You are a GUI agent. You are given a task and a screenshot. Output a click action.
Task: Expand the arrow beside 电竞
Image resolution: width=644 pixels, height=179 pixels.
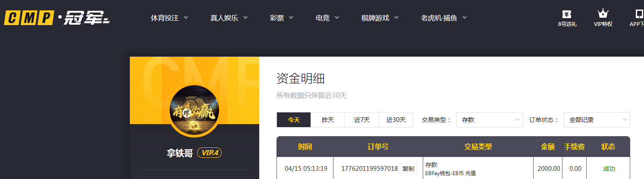(x=337, y=18)
